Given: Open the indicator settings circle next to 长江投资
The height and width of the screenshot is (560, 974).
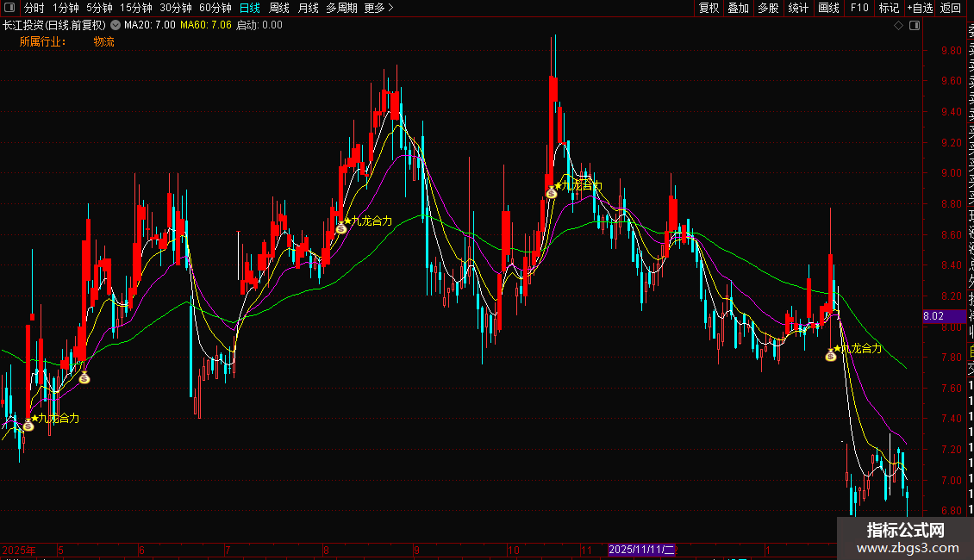Looking at the screenshot, I should 116,26.
